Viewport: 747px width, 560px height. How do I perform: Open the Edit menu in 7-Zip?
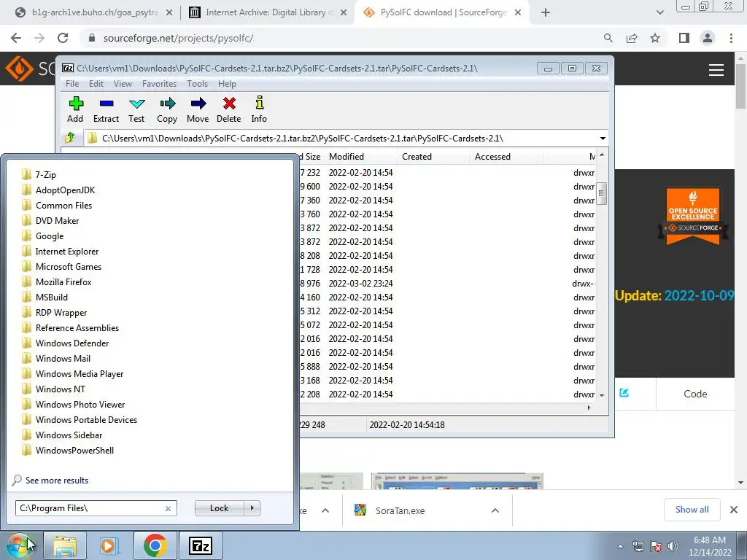pyautogui.click(x=96, y=83)
